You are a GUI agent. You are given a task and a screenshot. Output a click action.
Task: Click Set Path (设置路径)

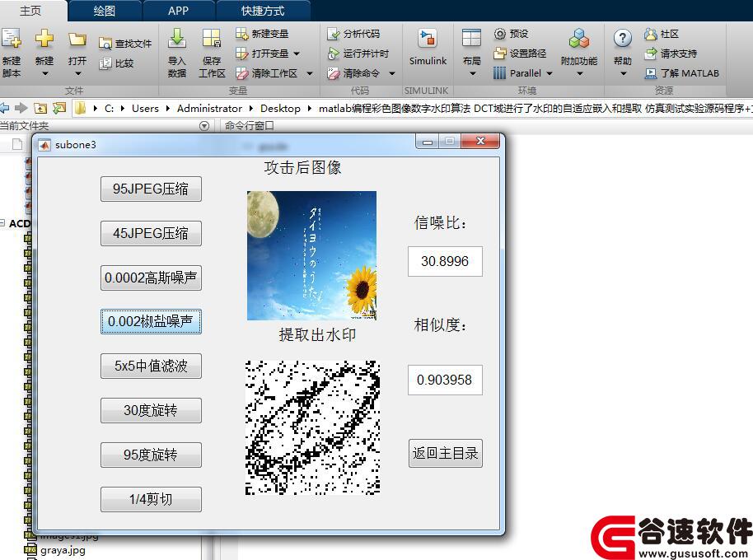point(520,54)
